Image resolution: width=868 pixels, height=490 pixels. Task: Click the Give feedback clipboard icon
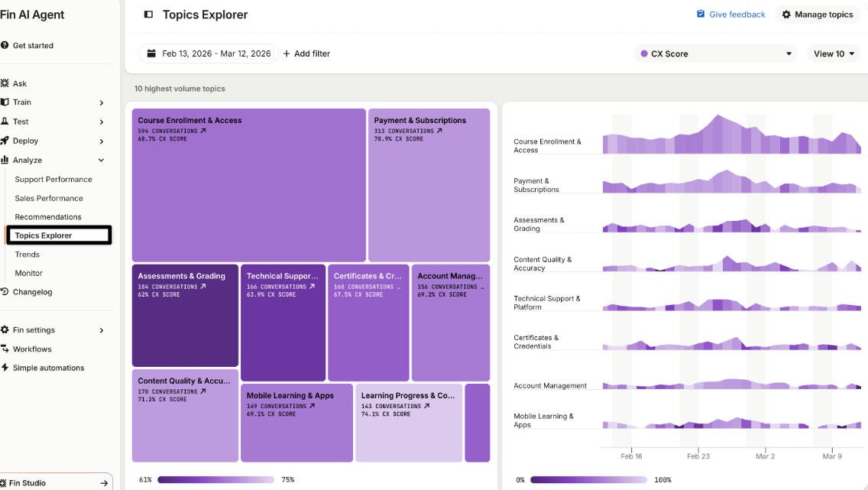[x=701, y=14]
